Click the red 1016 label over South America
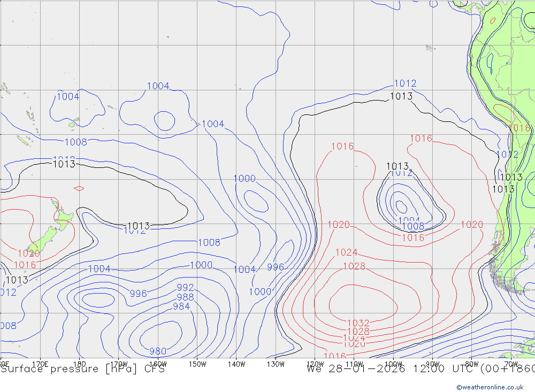Viewport: 535px width, 392px height. pyautogui.click(x=519, y=128)
